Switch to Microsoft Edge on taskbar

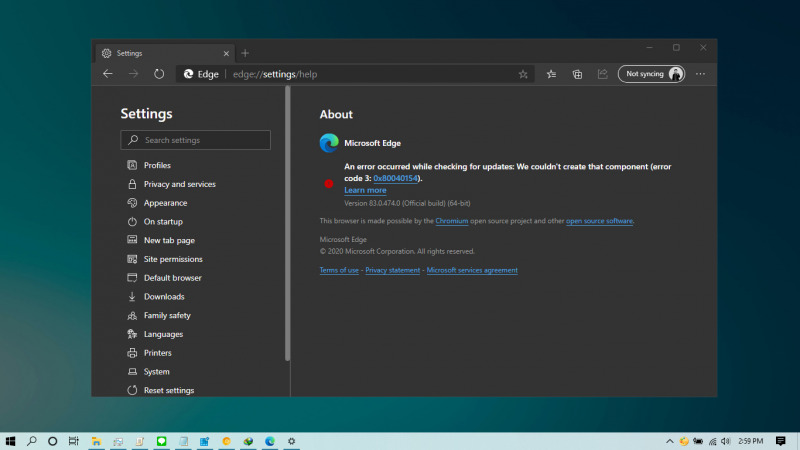[270, 441]
